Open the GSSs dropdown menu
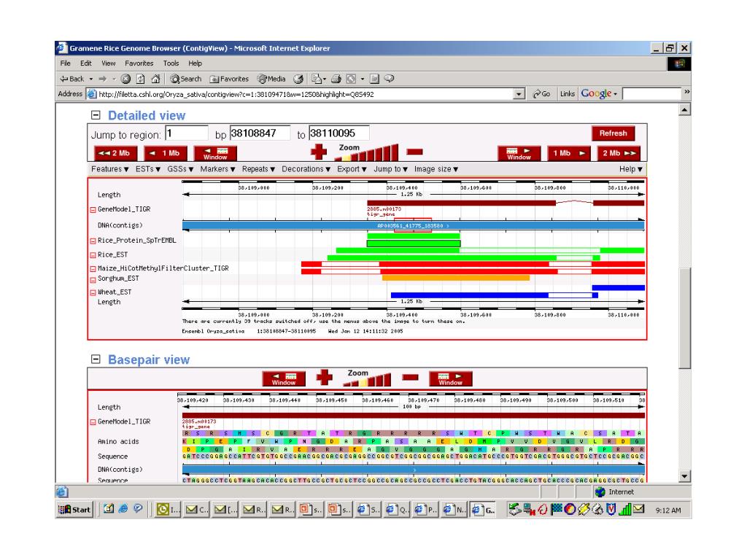The width and height of the screenshot is (747, 560). (180, 169)
